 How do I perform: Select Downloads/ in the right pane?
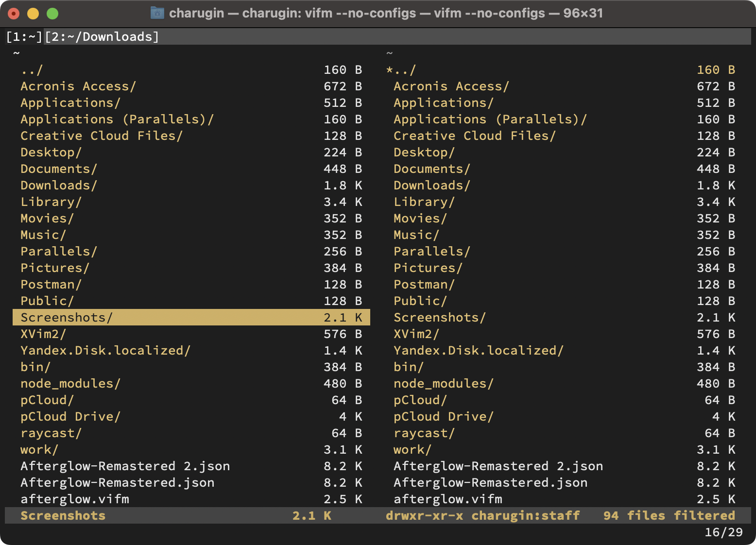coord(565,185)
